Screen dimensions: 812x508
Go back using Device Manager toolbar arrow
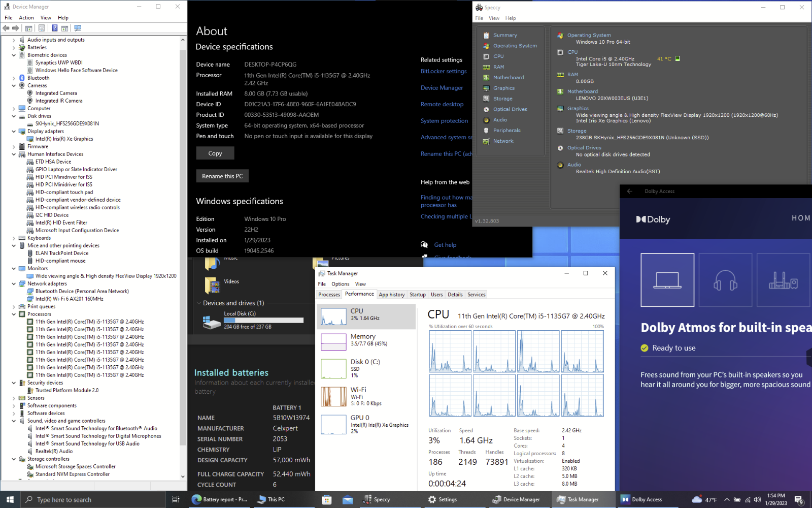coord(6,28)
